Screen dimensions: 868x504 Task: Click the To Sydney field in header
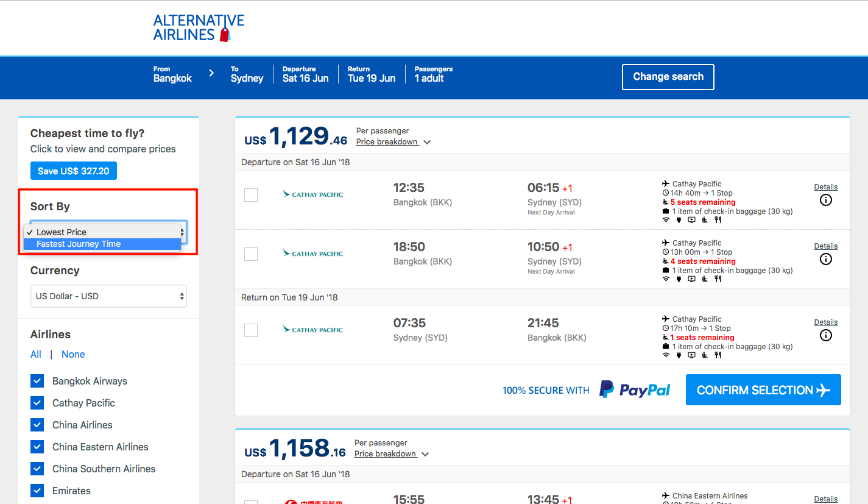point(247,74)
